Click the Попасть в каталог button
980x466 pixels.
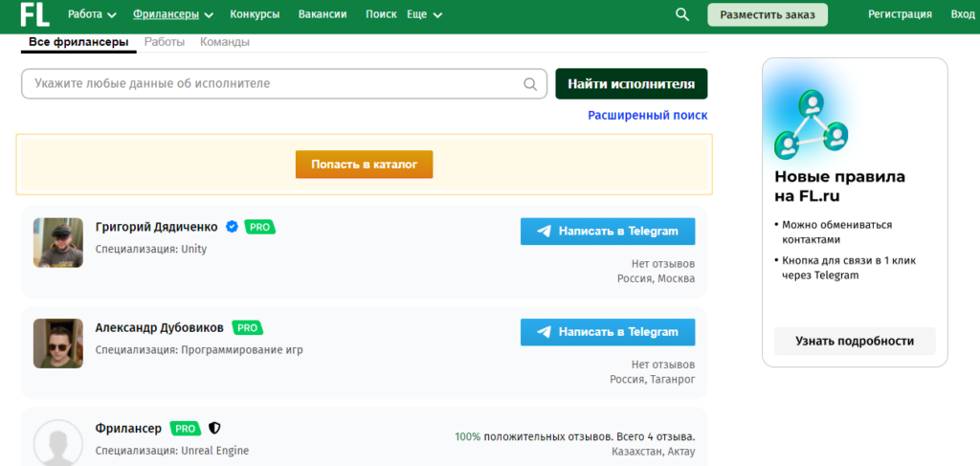click(x=364, y=165)
